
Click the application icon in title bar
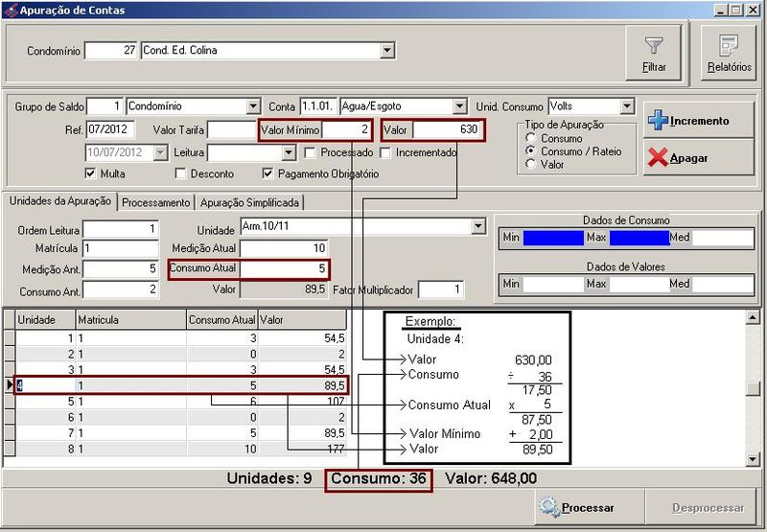pos(11,10)
